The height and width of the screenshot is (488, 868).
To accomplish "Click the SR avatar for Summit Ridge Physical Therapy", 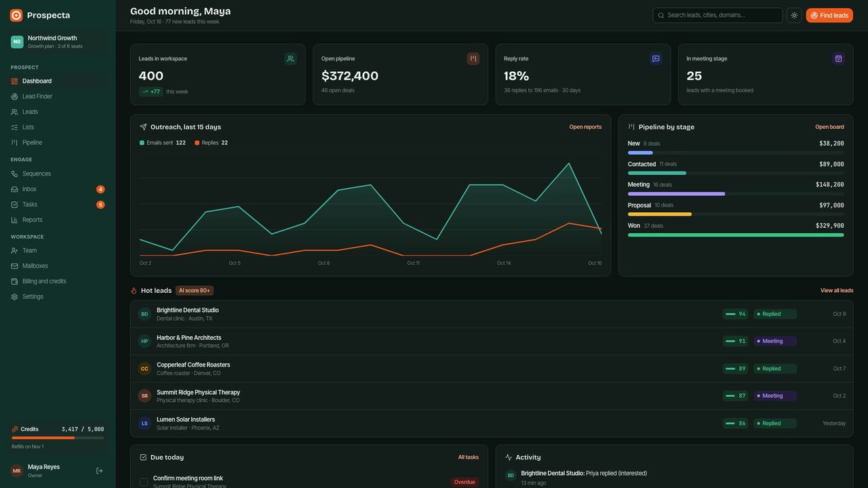I will tap(144, 396).
